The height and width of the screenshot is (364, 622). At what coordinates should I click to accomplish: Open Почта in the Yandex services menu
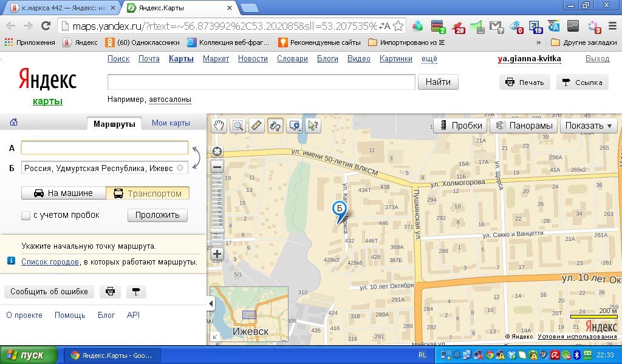(149, 59)
